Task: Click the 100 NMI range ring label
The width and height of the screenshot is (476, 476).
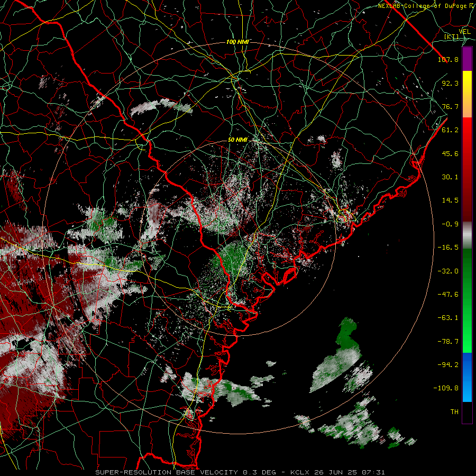Action: coord(237,42)
